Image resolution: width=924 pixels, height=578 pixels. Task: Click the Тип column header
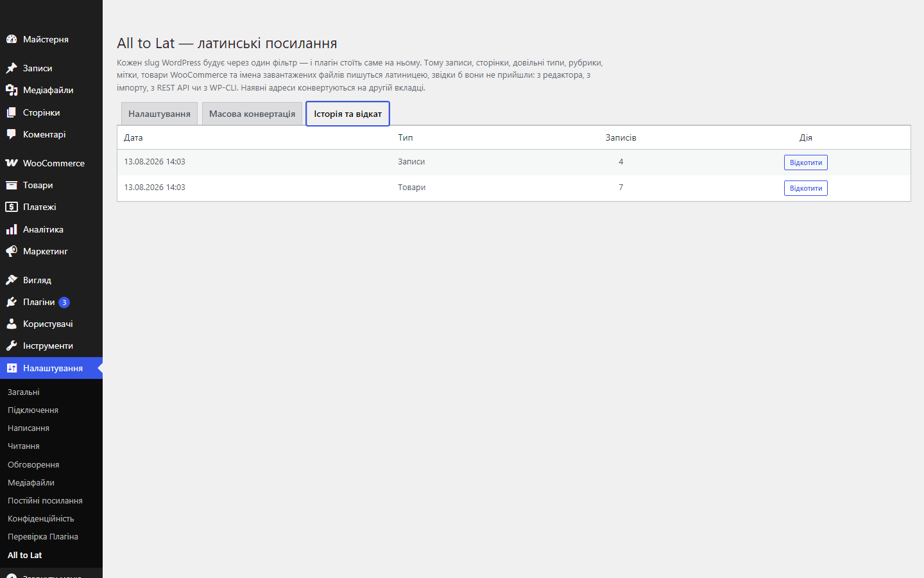click(x=406, y=137)
